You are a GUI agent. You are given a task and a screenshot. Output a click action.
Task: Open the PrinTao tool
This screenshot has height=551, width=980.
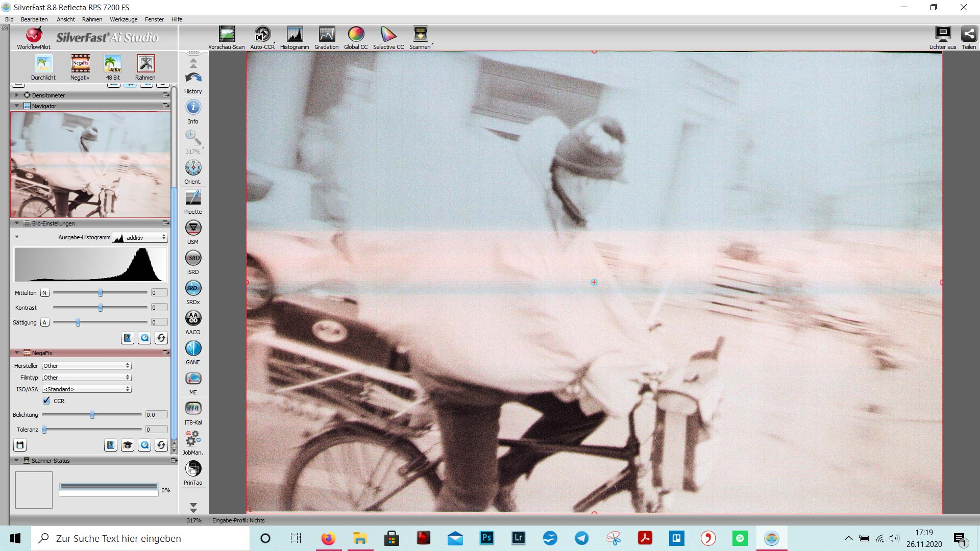pos(193,472)
